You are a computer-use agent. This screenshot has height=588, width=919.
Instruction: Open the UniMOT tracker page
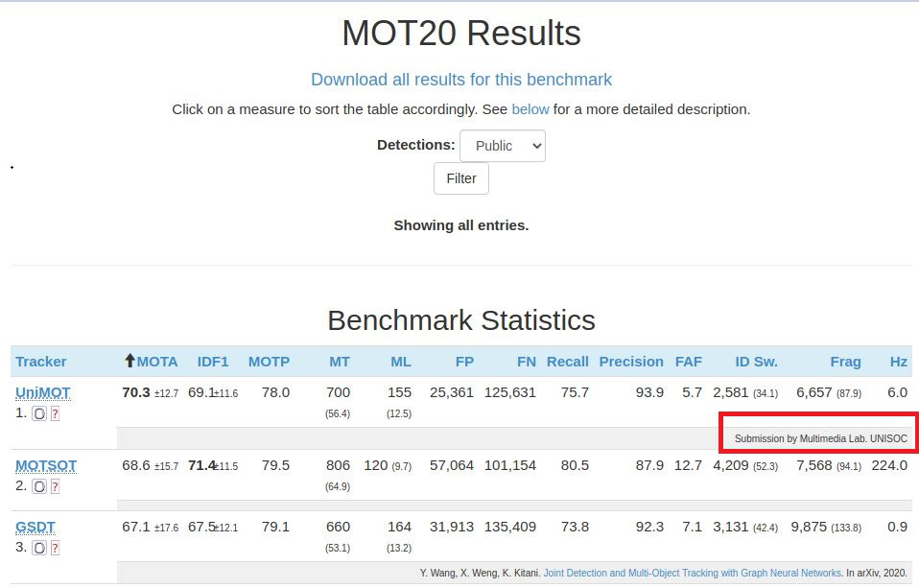tap(43, 392)
